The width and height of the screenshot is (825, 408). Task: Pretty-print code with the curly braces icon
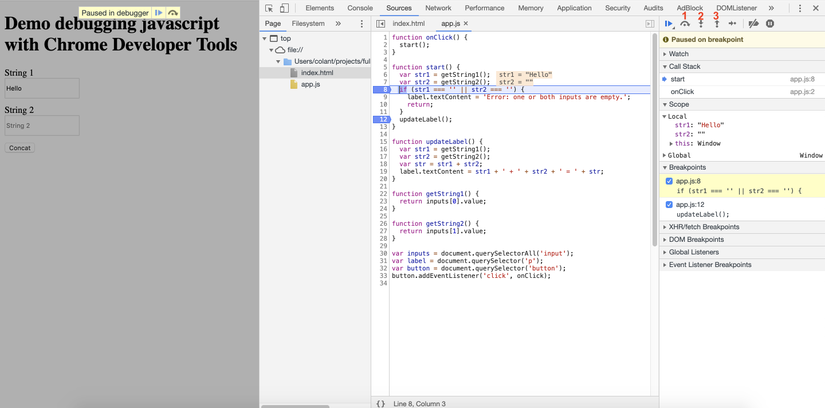380,403
